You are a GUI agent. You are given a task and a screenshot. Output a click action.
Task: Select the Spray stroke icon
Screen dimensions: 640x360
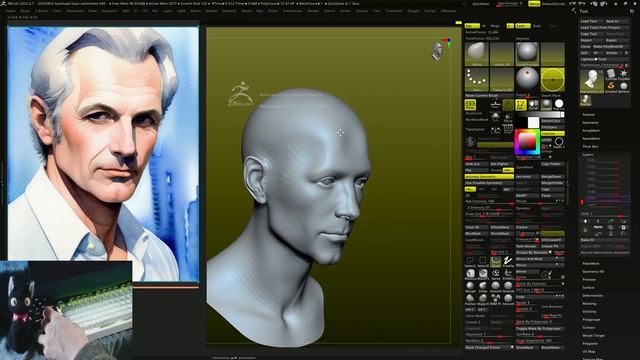(x=496, y=274)
